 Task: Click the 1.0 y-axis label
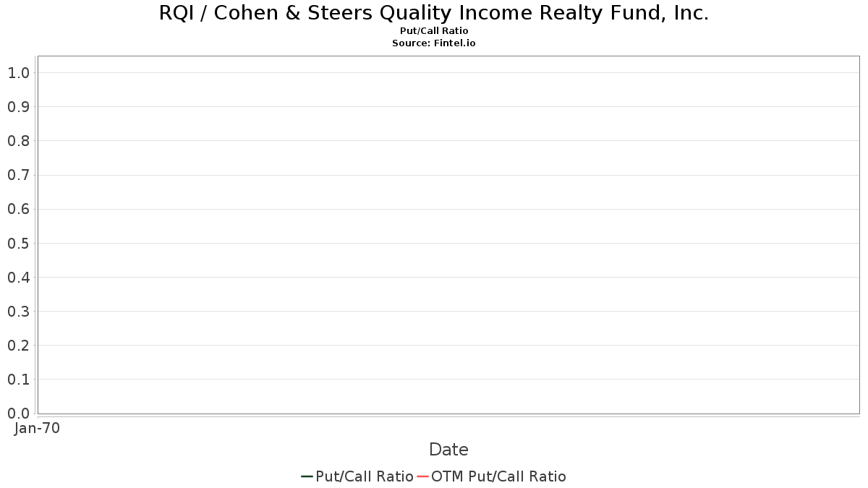(x=19, y=72)
